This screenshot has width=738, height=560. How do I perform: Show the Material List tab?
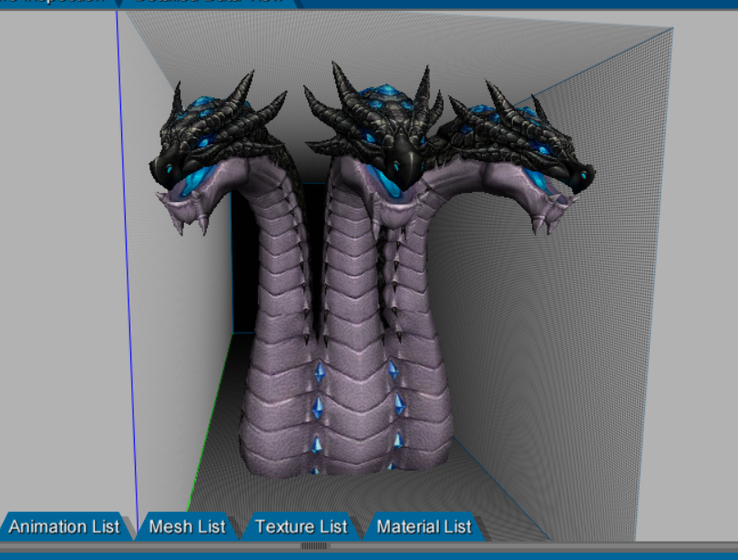(x=424, y=526)
